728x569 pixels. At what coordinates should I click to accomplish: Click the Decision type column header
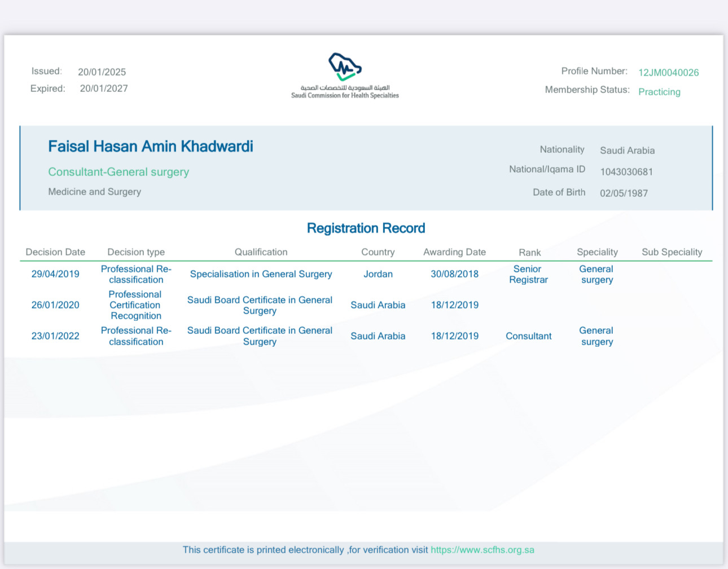[136, 252]
